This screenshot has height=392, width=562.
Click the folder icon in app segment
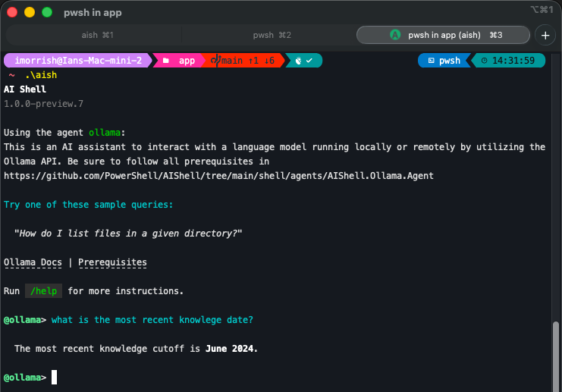click(166, 61)
